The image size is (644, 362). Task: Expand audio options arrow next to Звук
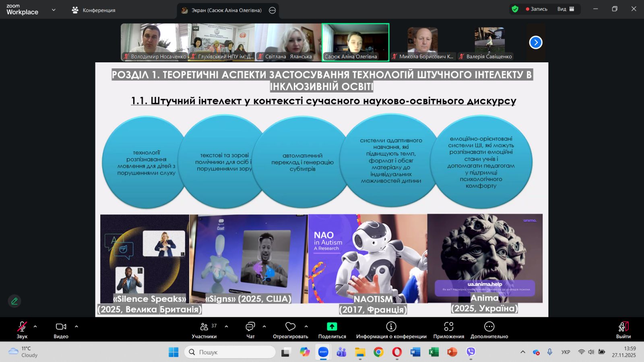pyautogui.click(x=35, y=327)
